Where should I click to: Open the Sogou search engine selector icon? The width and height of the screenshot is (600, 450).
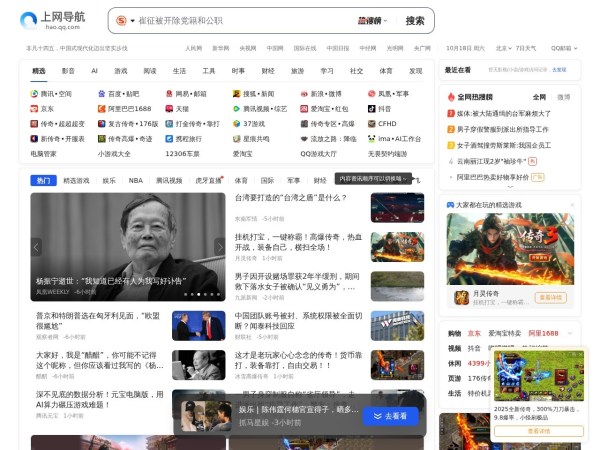121,21
